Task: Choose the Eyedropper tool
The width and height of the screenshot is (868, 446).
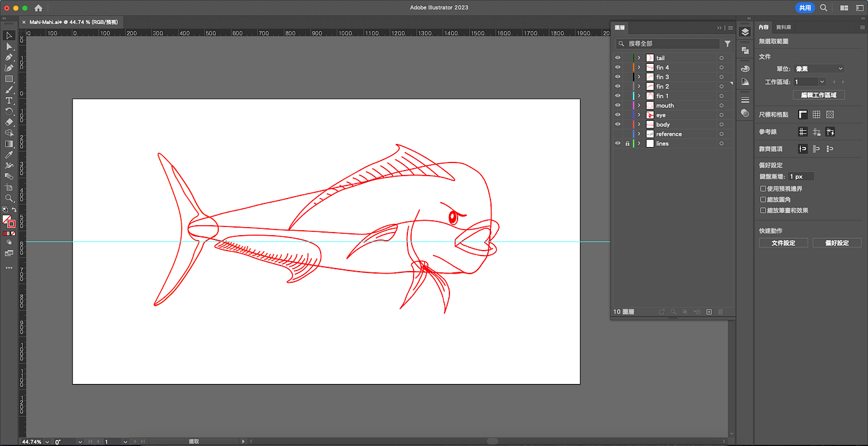Action: tap(9, 154)
